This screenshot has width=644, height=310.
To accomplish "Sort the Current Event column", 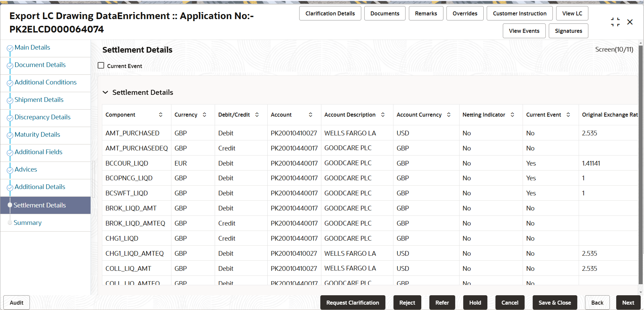I will [x=568, y=115].
